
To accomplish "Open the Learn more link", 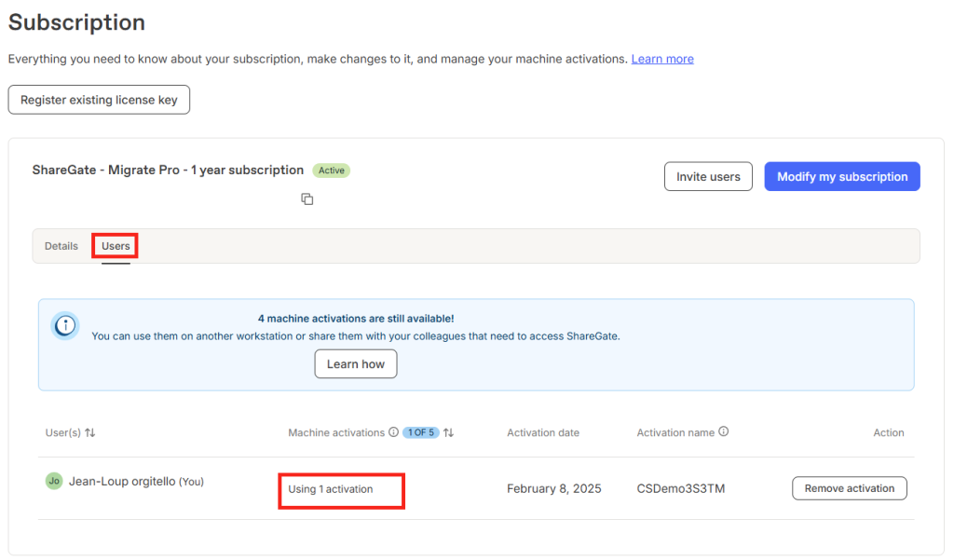I will click(662, 59).
